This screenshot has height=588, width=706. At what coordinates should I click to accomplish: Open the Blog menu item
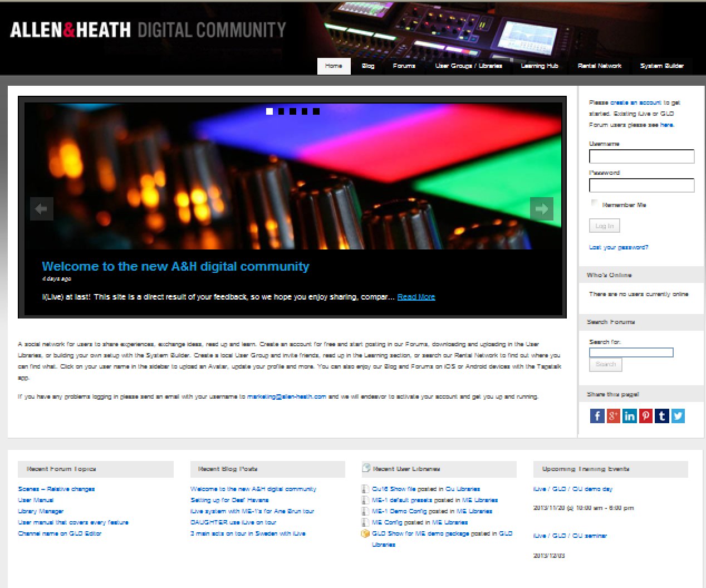[x=368, y=66]
